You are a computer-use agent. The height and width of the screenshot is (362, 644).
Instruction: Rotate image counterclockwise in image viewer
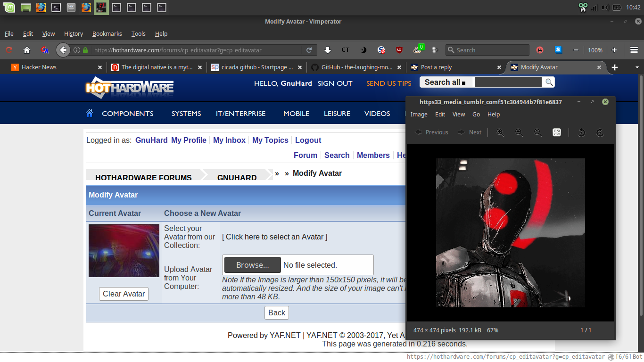pyautogui.click(x=581, y=132)
